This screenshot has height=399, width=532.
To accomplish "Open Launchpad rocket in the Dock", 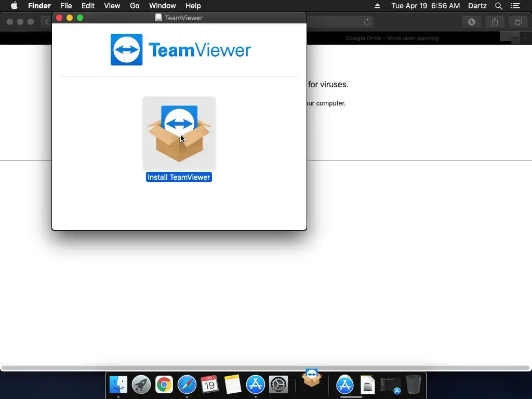I will click(x=141, y=384).
